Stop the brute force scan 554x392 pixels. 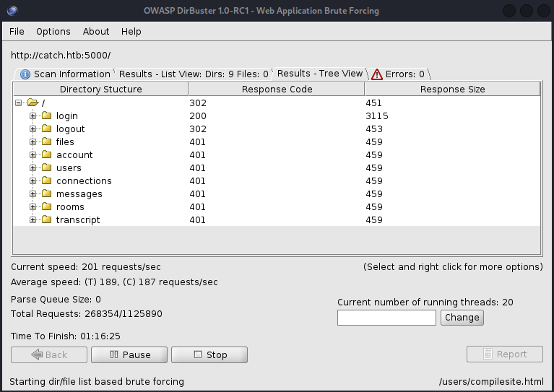click(209, 354)
